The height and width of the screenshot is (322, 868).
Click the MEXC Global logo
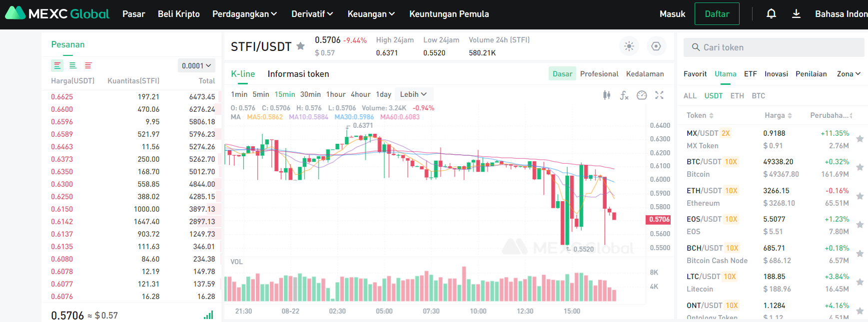coord(57,13)
